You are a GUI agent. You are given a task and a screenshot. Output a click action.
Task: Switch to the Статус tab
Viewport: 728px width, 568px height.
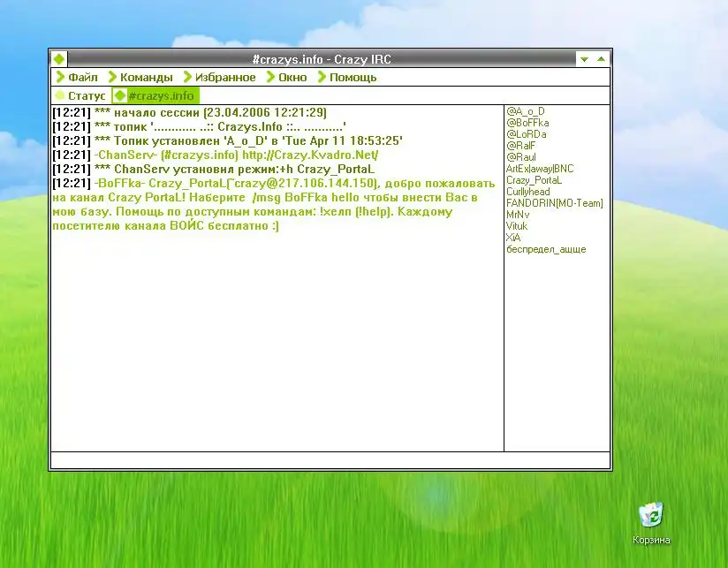point(87,95)
